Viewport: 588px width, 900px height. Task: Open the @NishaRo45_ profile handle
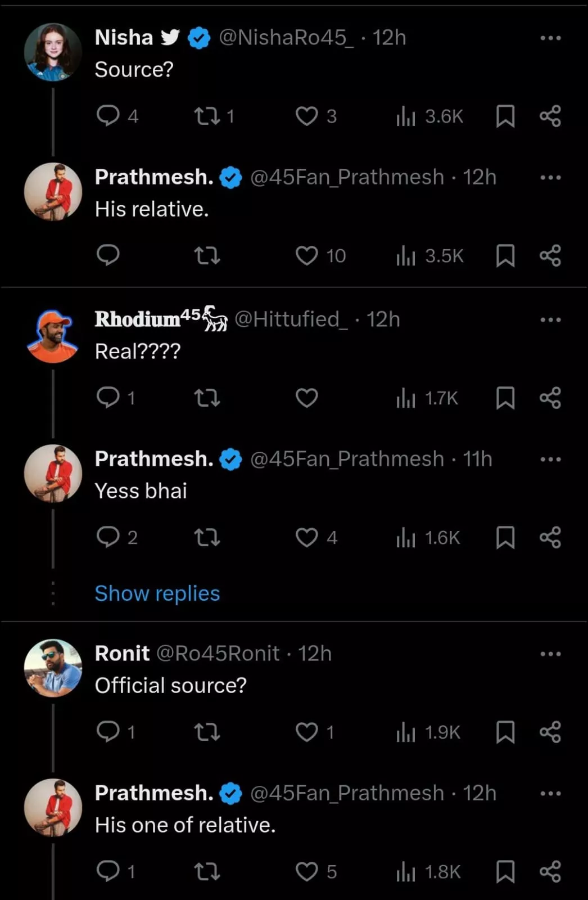tap(286, 38)
